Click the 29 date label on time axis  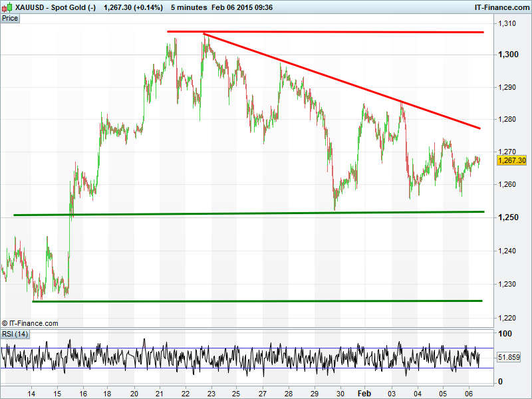tap(315, 394)
